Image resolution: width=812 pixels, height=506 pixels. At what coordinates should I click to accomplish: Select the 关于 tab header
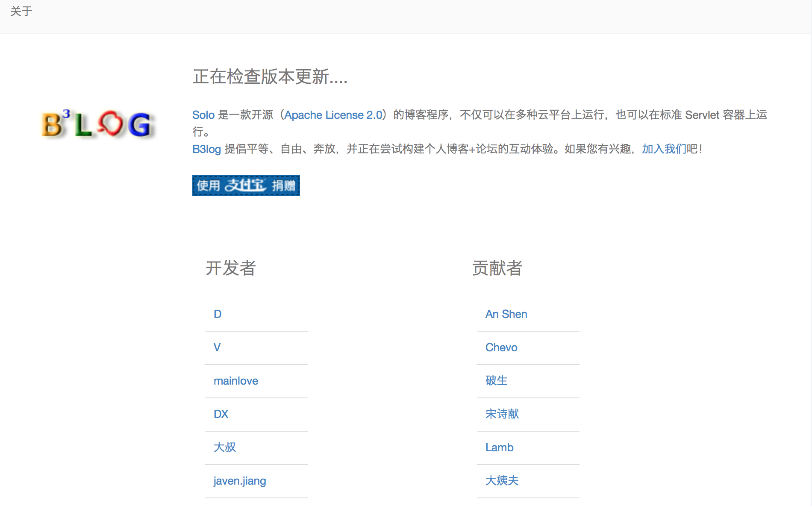point(21,12)
